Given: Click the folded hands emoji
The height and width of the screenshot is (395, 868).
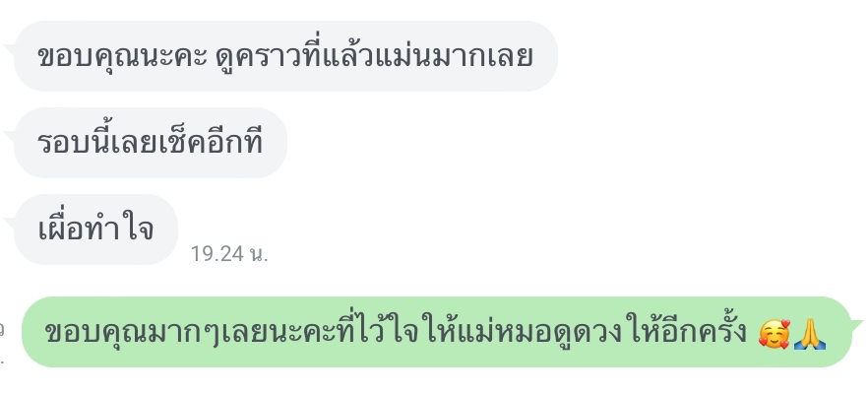Looking at the screenshot, I should coord(810,334).
